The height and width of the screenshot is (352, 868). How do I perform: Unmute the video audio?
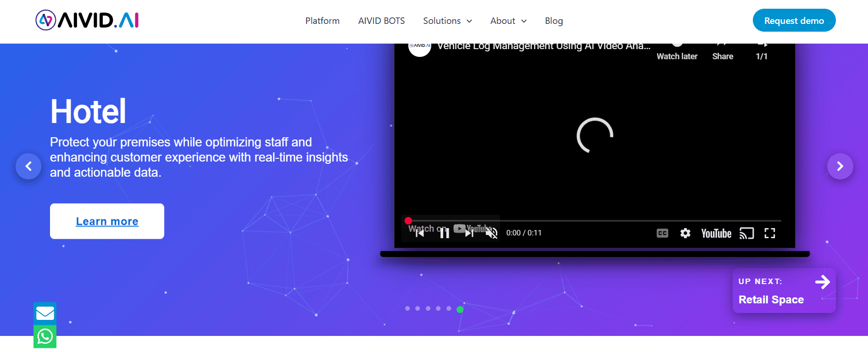click(491, 233)
